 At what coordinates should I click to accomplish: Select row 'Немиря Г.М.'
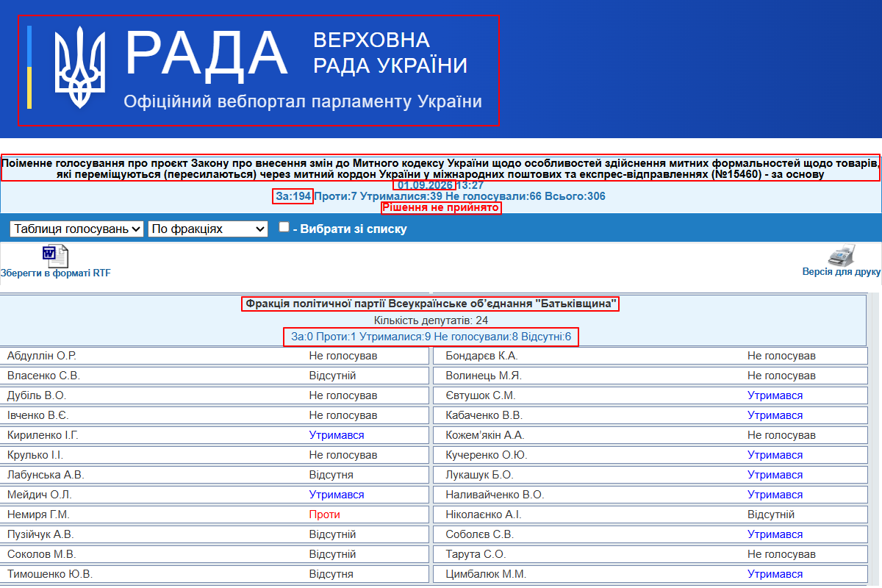[215, 514]
